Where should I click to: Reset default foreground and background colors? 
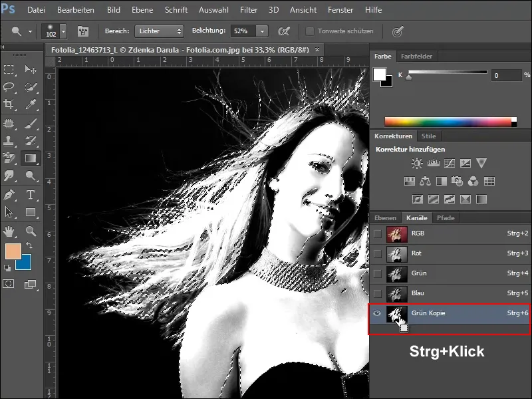[x=7, y=268]
